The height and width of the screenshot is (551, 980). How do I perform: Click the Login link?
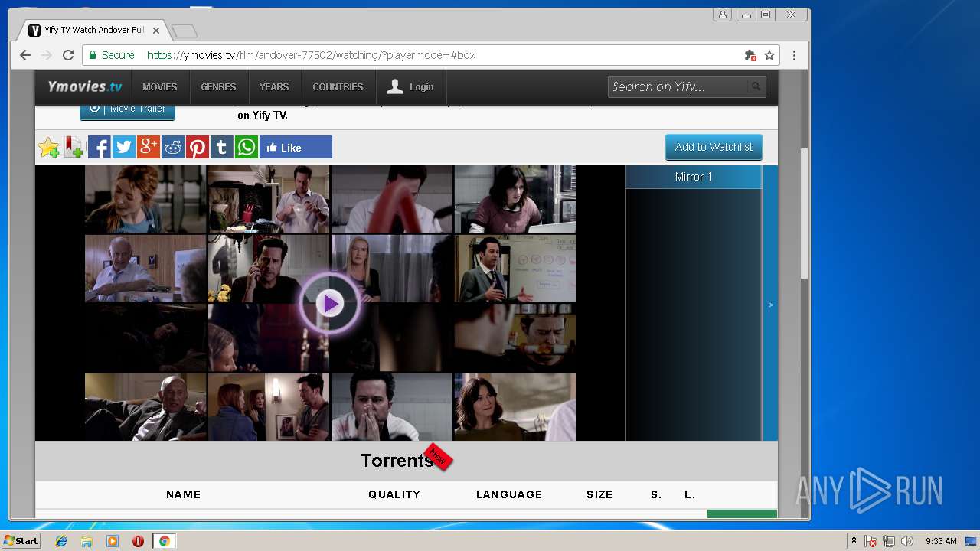tap(410, 87)
